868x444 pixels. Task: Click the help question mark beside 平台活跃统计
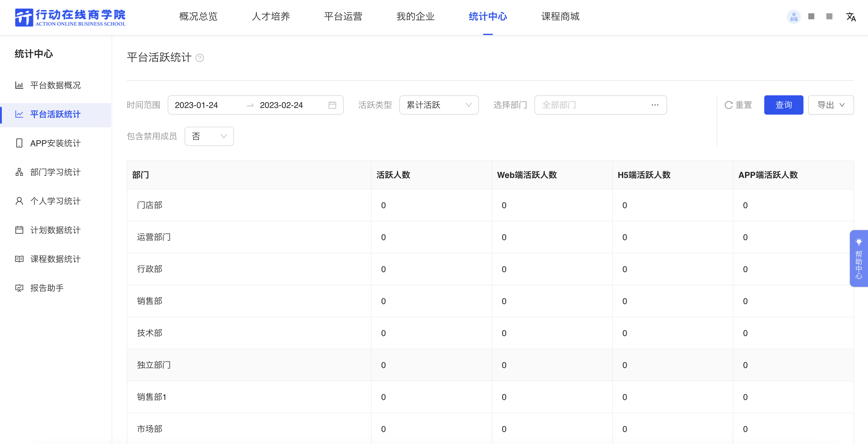(x=199, y=58)
